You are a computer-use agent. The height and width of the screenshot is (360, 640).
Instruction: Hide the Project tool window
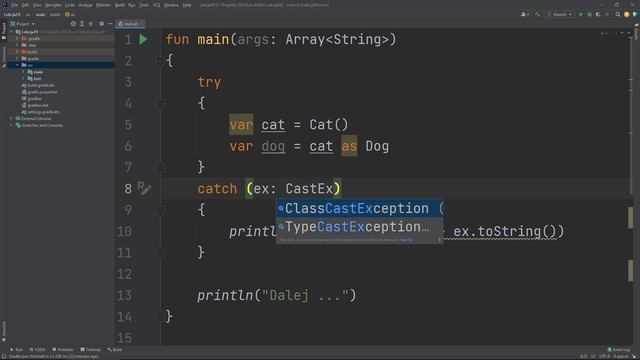pos(110,24)
